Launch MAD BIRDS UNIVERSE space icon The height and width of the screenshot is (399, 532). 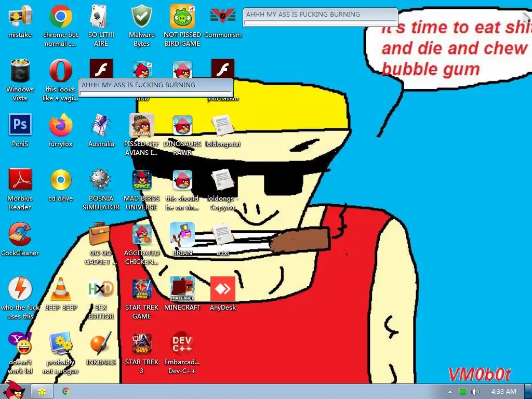(x=142, y=179)
